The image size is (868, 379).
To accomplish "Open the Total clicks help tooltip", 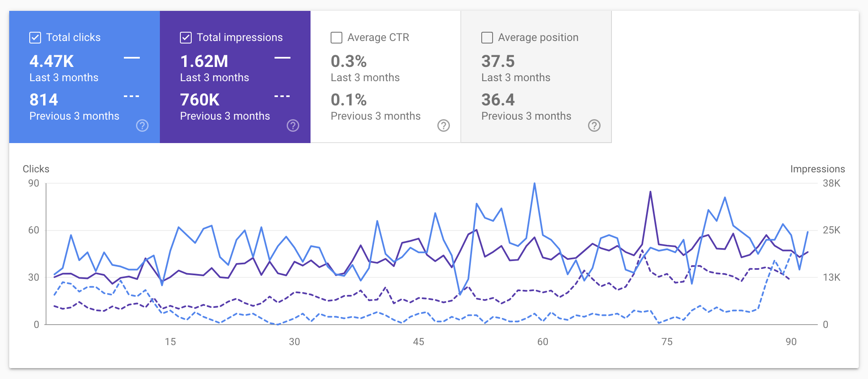I will click(x=142, y=125).
